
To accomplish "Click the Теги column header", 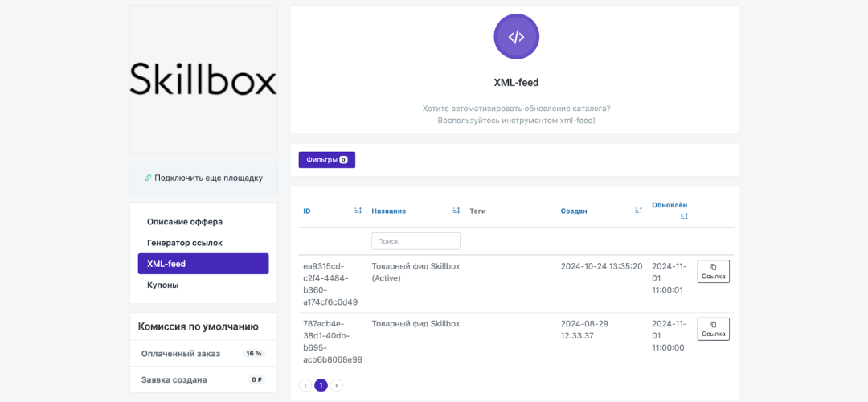I will click(477, 211).
